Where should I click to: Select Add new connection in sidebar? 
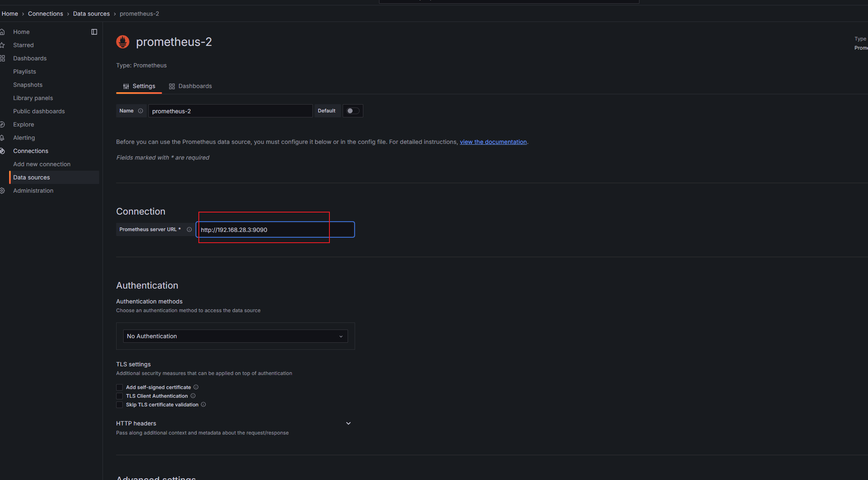tap(42, 164)
